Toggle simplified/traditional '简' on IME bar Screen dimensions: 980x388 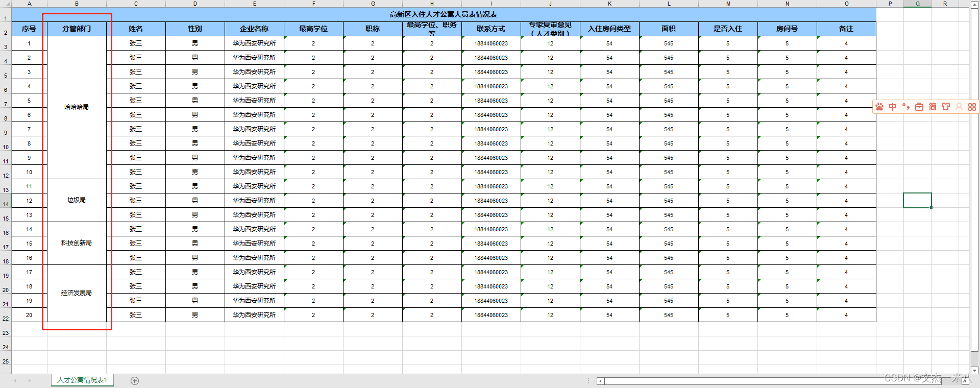pyautogui.click(x=933, y=107)
